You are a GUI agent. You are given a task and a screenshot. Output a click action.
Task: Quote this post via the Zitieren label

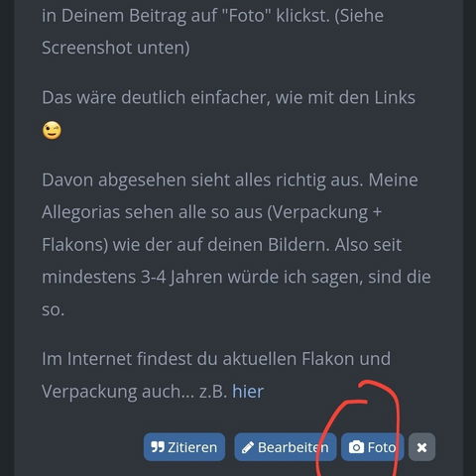(192, 447)
